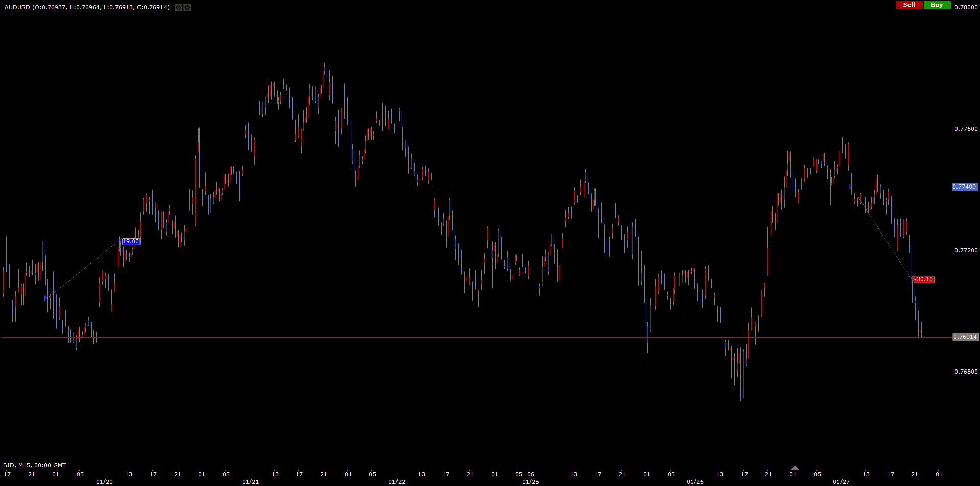Click the 0.77600 price axis label
The width and height of the screenshot is (980, 486).
(x=966, y=129)
